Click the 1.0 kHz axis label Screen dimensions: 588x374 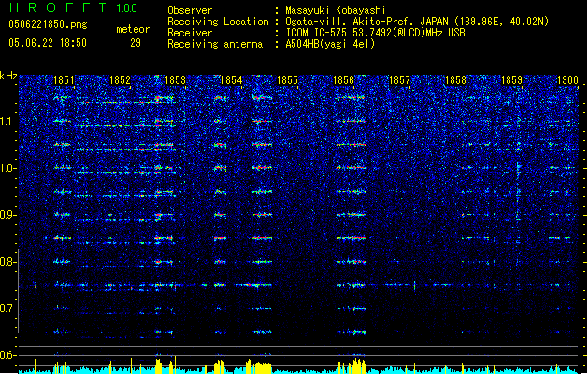click(7, 168)
